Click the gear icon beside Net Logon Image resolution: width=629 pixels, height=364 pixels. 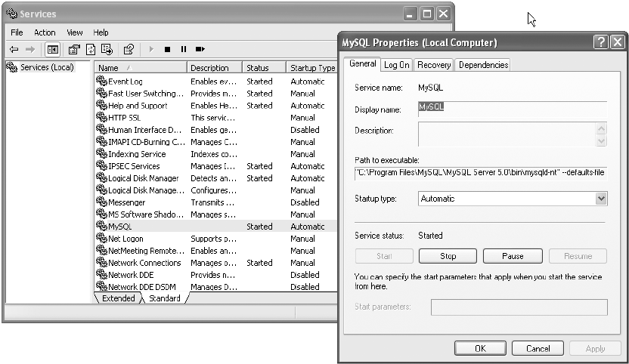101,238
